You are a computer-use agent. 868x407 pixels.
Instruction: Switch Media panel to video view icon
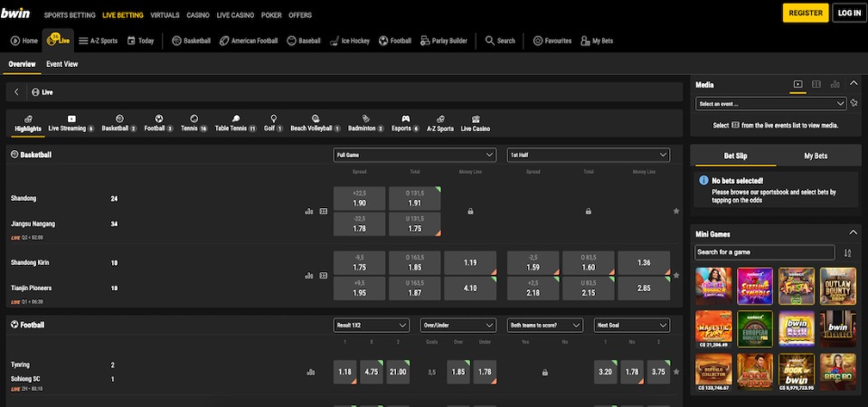[797, 84]
